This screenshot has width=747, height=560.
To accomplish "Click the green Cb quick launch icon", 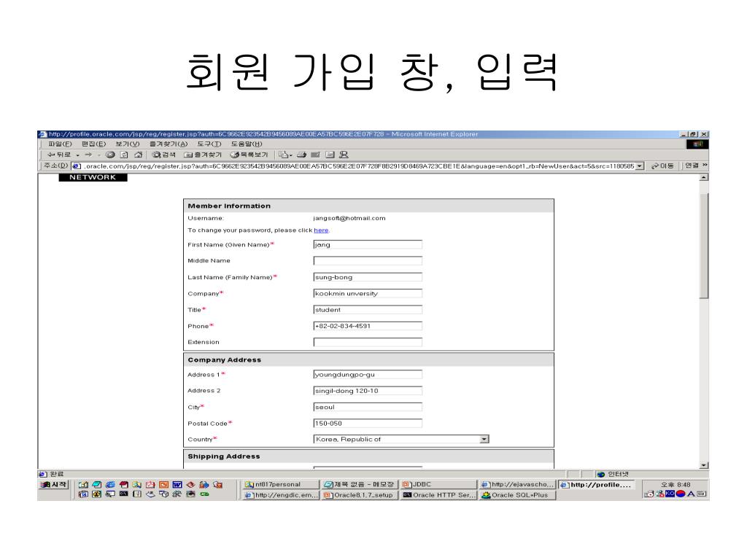I will coord(204,494).
